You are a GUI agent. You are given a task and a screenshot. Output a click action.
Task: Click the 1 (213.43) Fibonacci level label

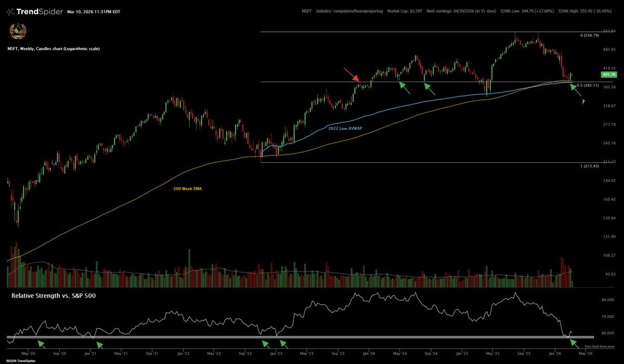(589, 165)
